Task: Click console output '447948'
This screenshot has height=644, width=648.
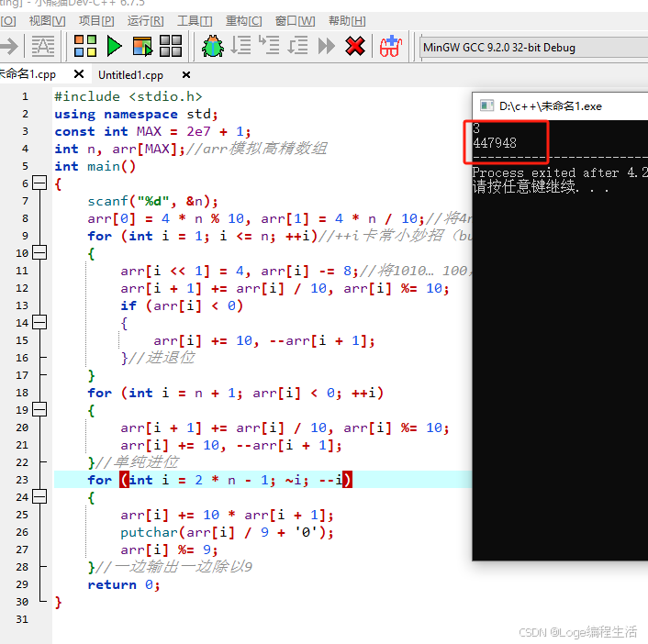Action: tap(495, 143)
